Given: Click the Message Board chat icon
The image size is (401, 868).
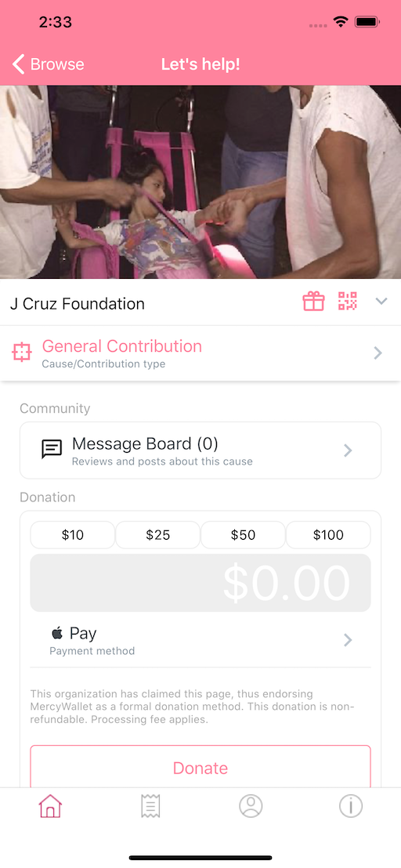Looking at the screenshot, I should (52, 449).
